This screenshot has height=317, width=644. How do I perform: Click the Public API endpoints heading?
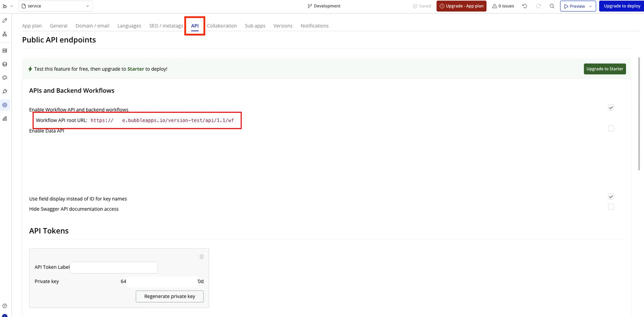pos(59,40)
